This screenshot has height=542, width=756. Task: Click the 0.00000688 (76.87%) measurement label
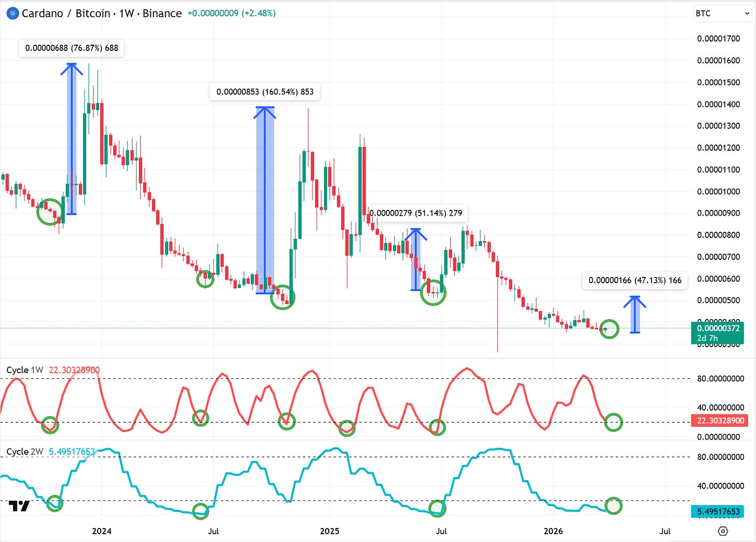pyautogui.click(x=72, y=48)
